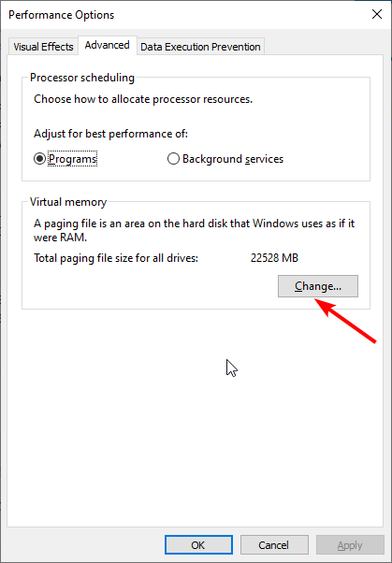Click the 'Total paging file size' label
Image resolution: width=392 pixels, height=563 pixels.
tap(116, 258)
